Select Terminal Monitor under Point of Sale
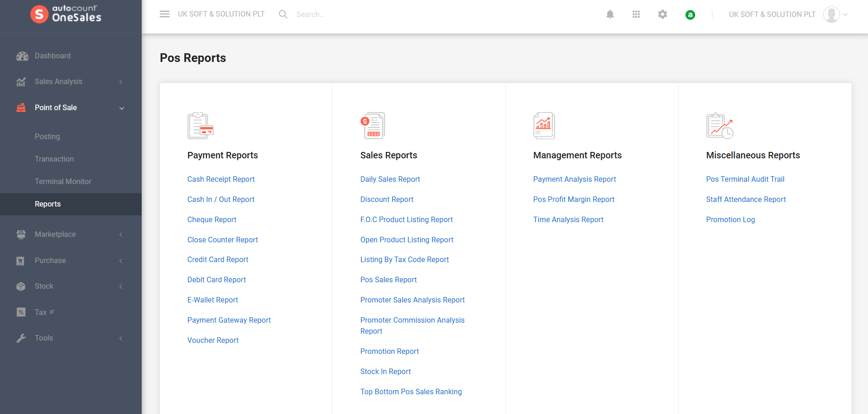868x414 pixels. pos(63,182)
